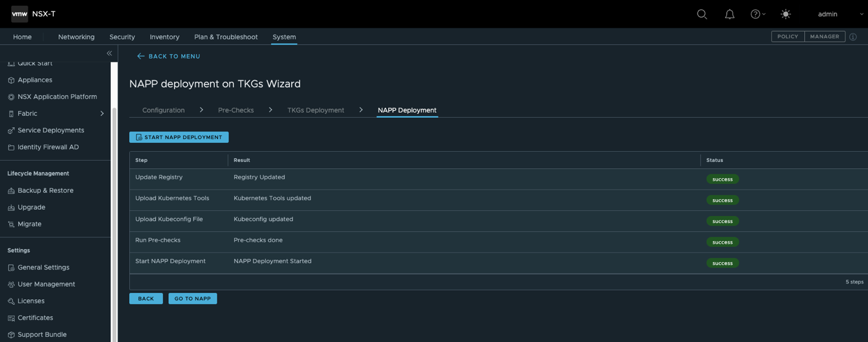
Task: Select the Pre-Checks wizard step
Action: point(236,110)
